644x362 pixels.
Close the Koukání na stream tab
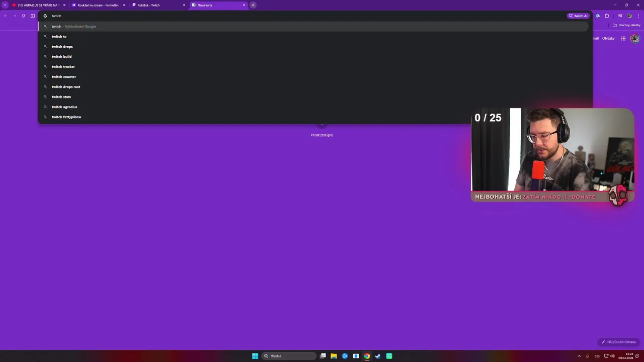[124, 5]
